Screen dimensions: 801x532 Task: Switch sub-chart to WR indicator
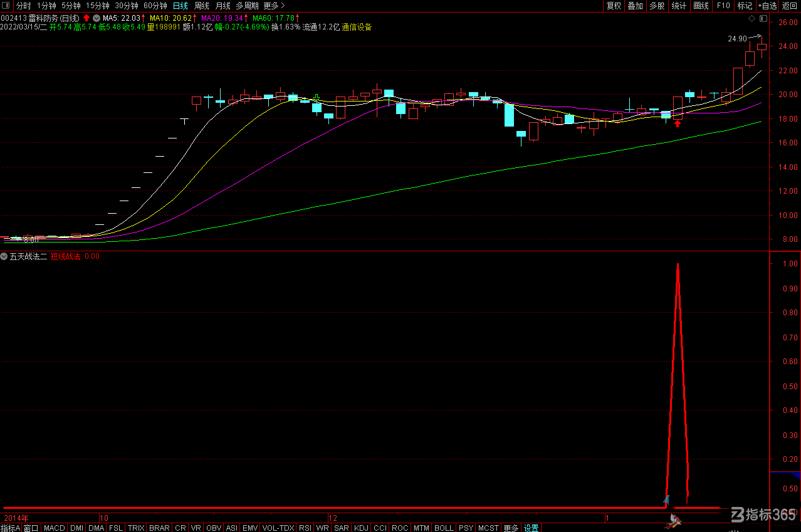(x=323, y=528)
